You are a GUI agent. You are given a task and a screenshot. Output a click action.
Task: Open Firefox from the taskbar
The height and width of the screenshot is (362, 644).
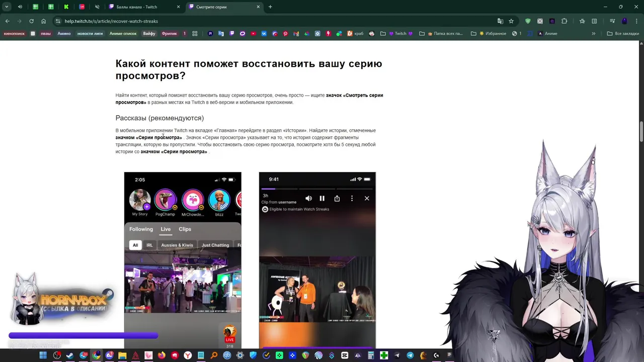(161, 355)
